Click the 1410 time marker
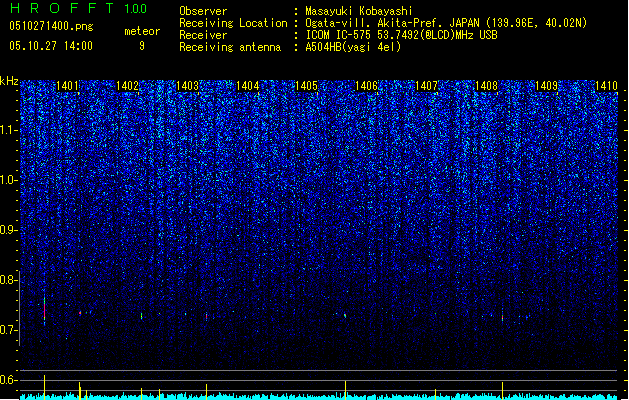This screenshot has width=629, height=400. pyautogui.click(x=606, y=85)
